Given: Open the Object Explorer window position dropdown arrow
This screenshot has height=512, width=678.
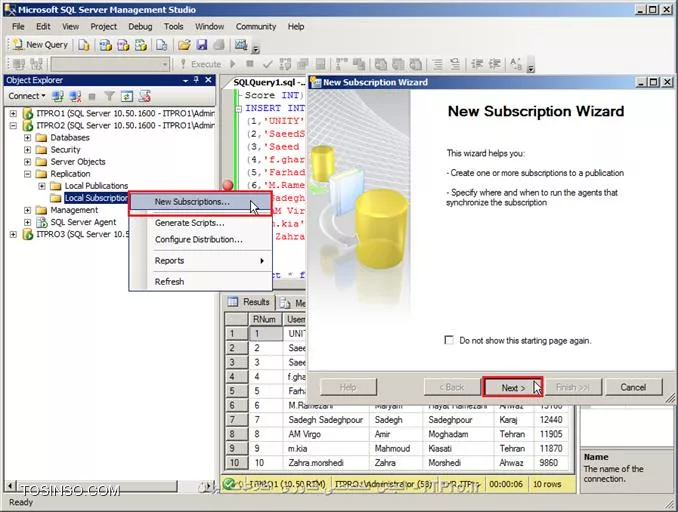Looking at the screenshot, I should [185, 80].
